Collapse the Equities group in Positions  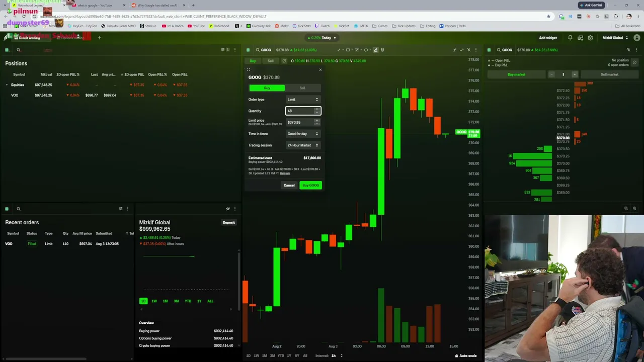tap(7, 85)
